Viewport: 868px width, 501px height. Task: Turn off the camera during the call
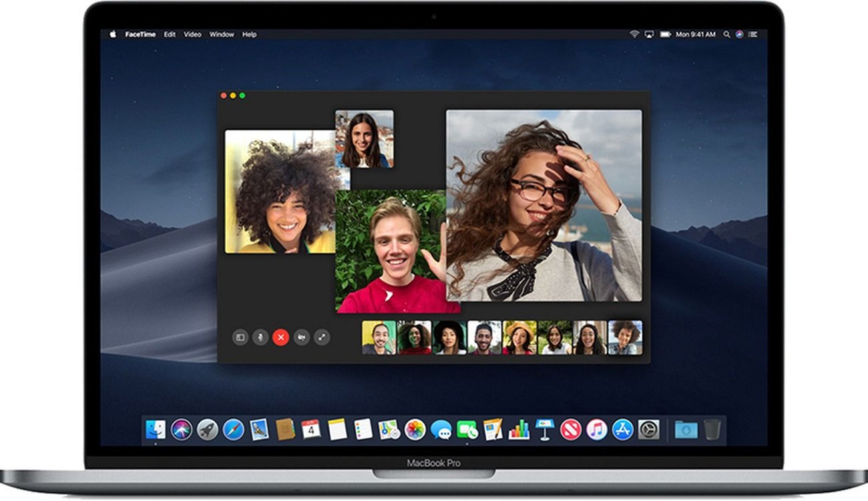point(302,337)
